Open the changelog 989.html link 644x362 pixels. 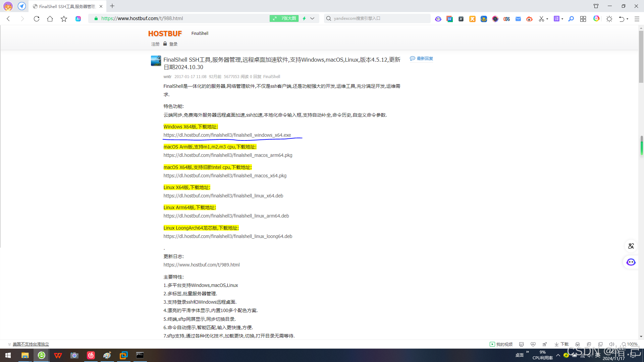click(x=202, y=265)
